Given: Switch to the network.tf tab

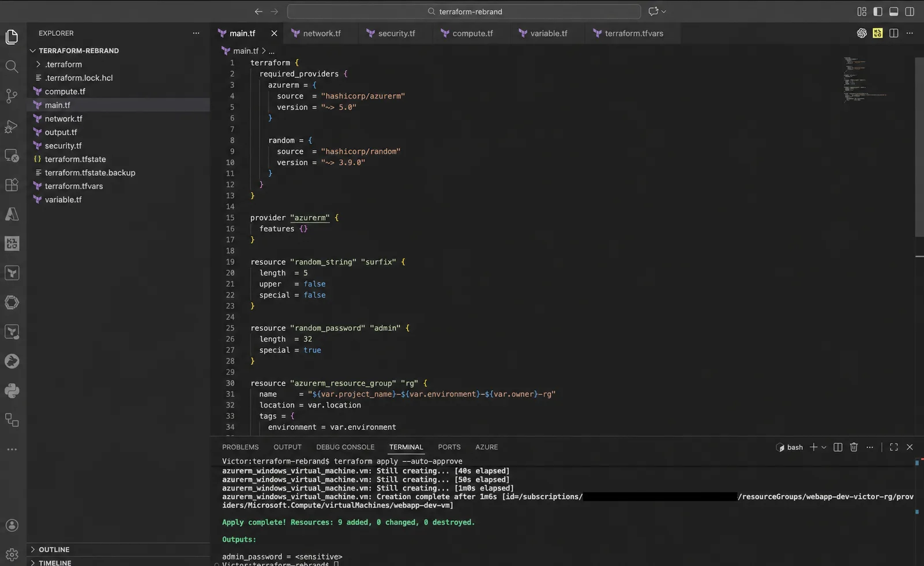Looking at the screenshot, I should [322, 33].
